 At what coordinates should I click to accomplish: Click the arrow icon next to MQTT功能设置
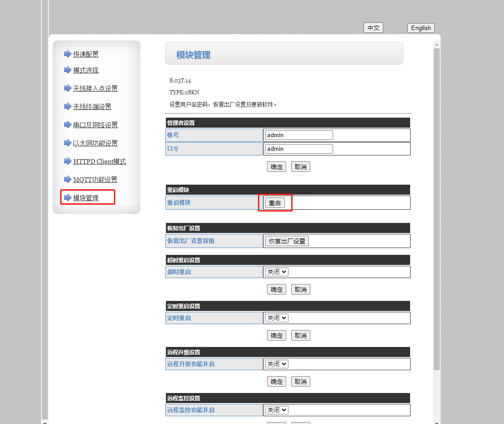(67, 179)
